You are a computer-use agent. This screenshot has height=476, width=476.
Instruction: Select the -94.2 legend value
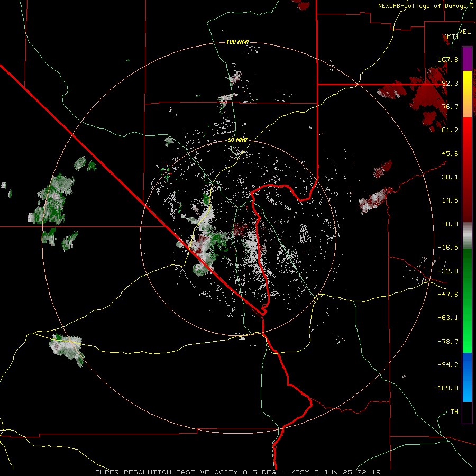(448, 364)
